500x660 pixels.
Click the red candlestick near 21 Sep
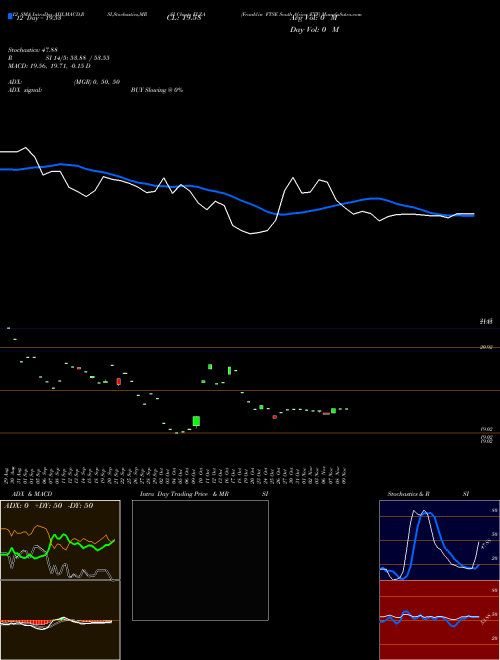[x=119, y=381]
